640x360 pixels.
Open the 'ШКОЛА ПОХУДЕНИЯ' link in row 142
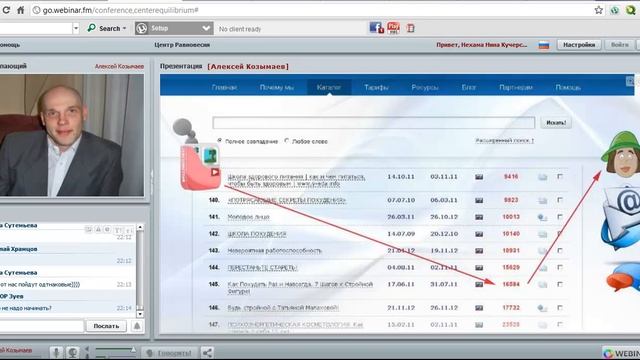coord(257,234)
